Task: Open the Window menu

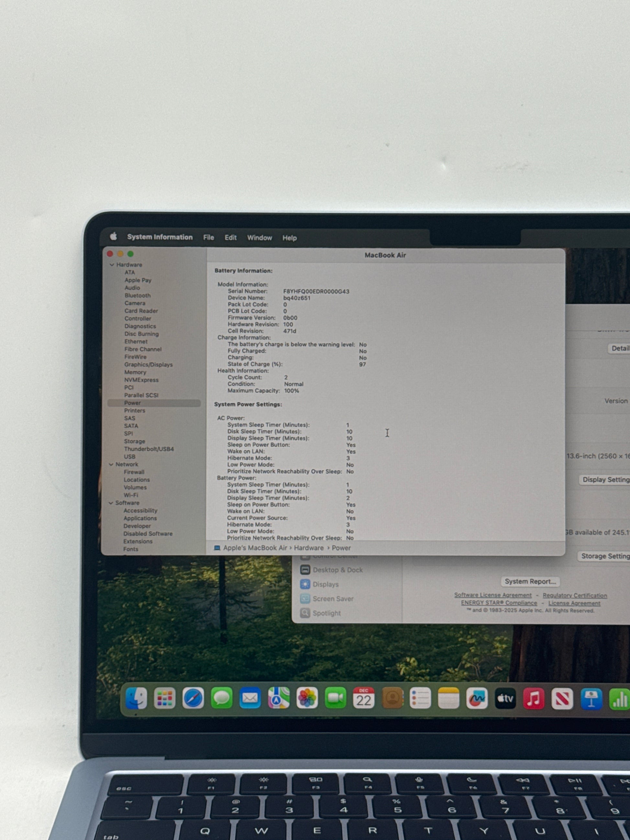Action: 259,238
